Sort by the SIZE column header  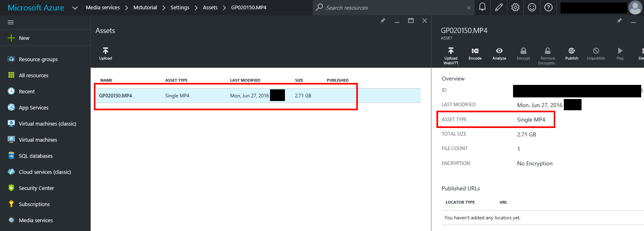pyautogui.click(x=299, y=80)
